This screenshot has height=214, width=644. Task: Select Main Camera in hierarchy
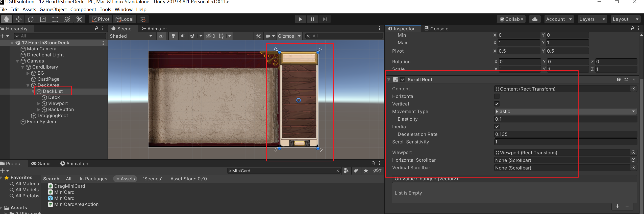pyautogui.click(x=42, y=49)
